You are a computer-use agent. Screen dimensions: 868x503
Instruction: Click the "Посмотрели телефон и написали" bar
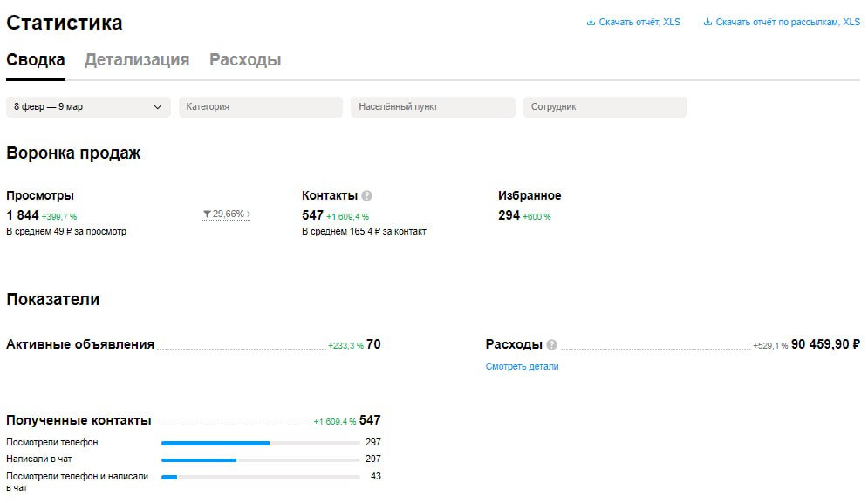260,477
